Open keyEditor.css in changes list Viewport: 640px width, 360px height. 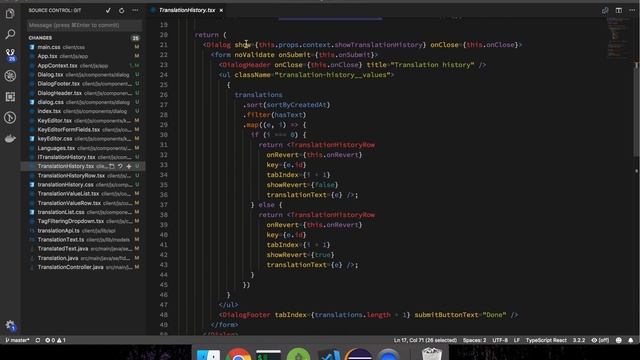(x=84, y=139)
